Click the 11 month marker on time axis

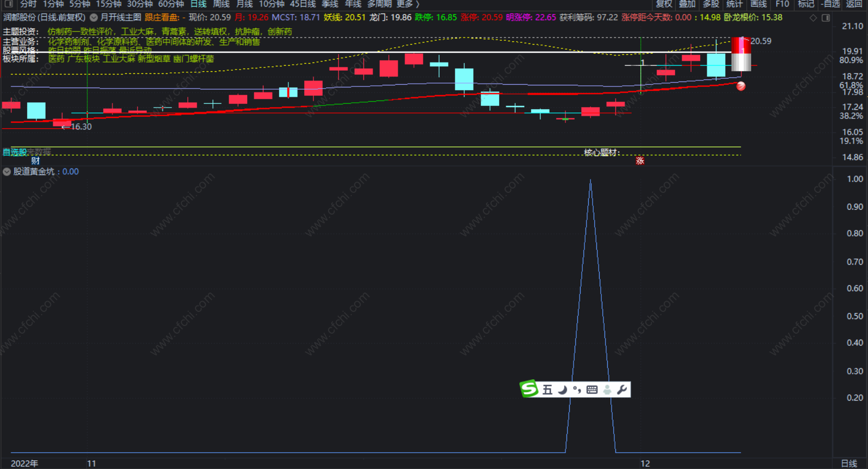91,464
